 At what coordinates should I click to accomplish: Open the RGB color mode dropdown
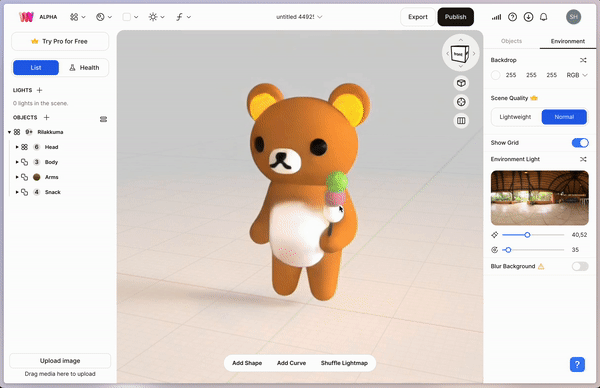[x=577, y=75]
